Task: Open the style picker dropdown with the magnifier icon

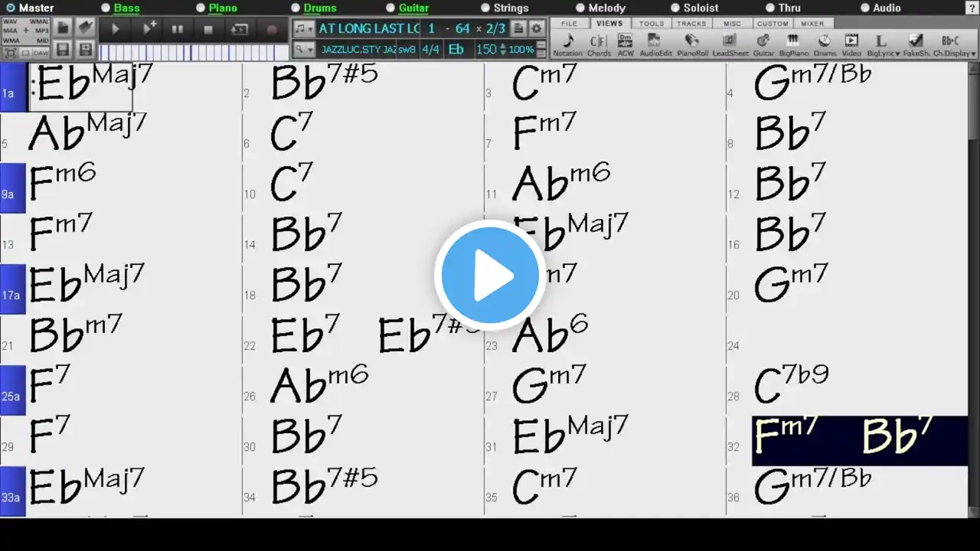Action: click(304, 50)
